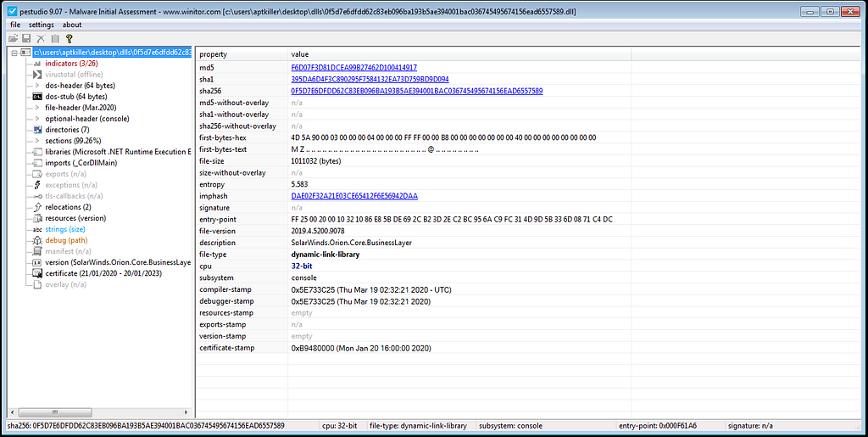Viewport: 868px width, 437px height.
Task: Click the cpu value 32-bit in table
Action: pyautogui.click(x=301, y=266)
